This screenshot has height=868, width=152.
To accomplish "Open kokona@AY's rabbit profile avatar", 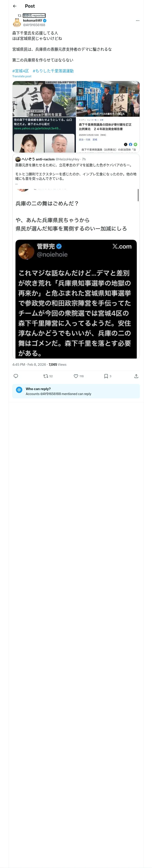I will coord(17,23).
